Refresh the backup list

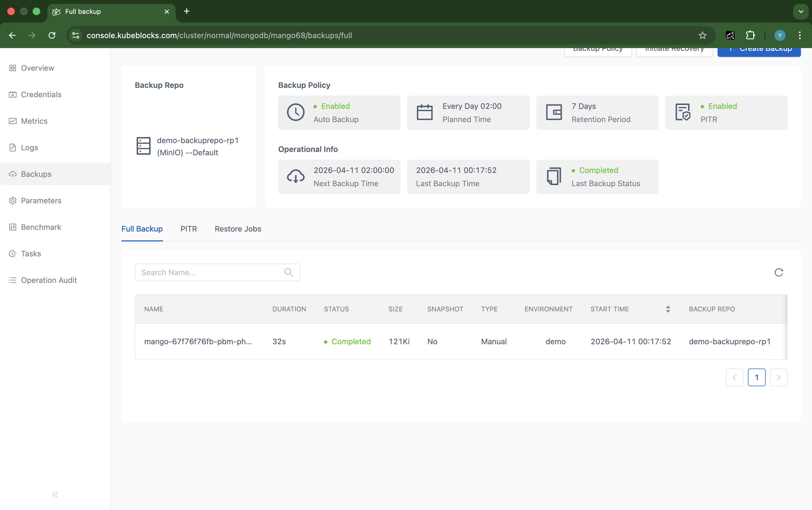coord(779,272)
